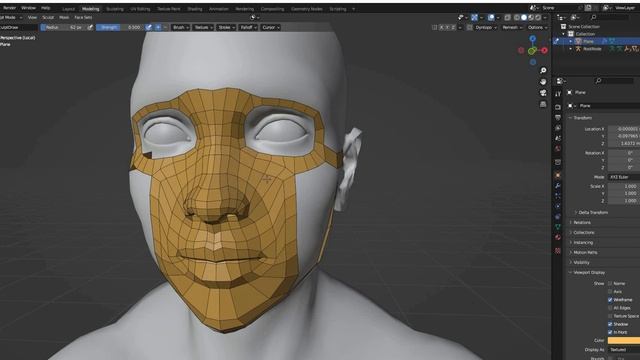Screen dimensions: 640x360
Task: Open the Output properties tab
Action: pyautogui.click(x=558, y=118)
